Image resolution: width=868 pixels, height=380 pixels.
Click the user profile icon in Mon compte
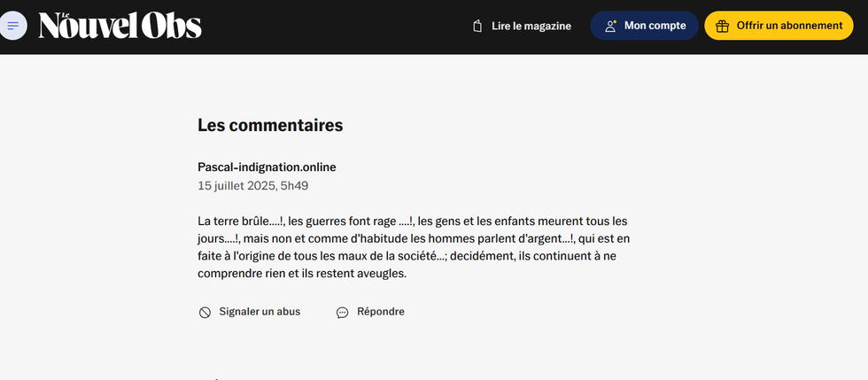(x=610, y=26)
